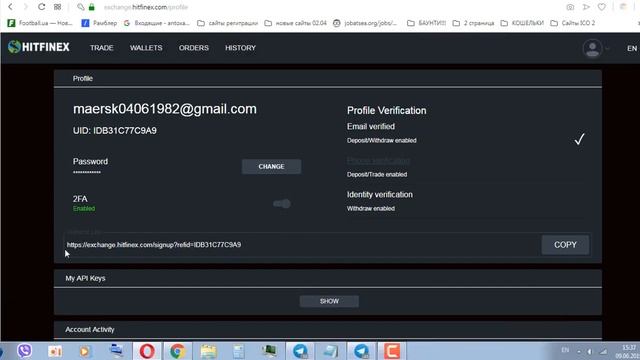
Task: Open the 'Сайты ICO 2' bookmark folder
Action: pos(573,23)
